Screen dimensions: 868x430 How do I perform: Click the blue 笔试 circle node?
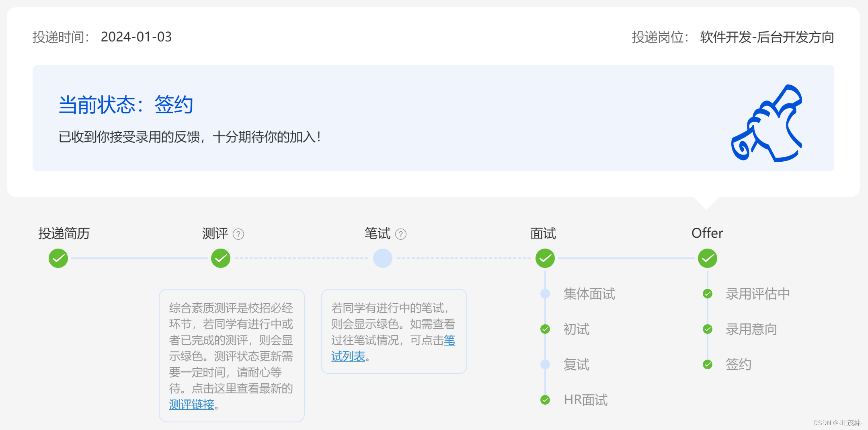coord(383,258)
